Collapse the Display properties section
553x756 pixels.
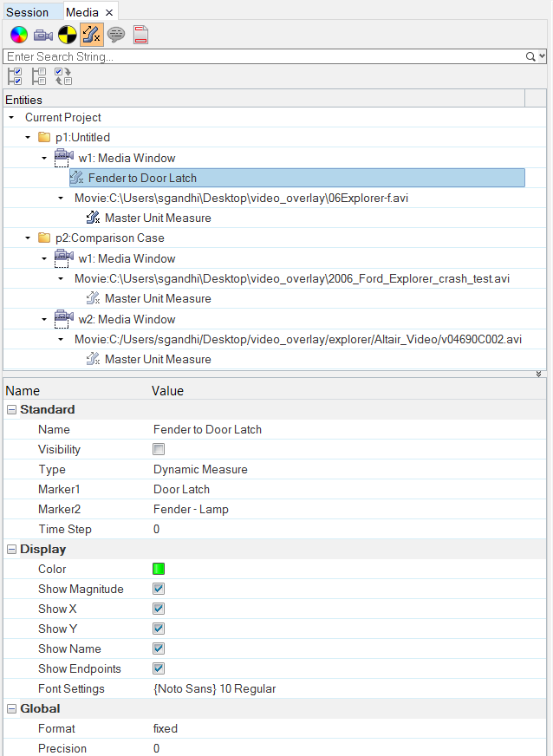11,549
